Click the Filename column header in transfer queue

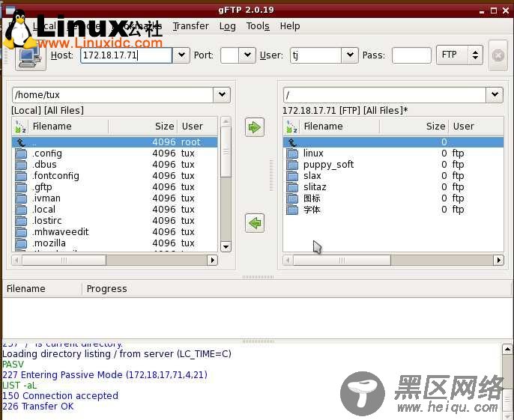click(42, 289)
